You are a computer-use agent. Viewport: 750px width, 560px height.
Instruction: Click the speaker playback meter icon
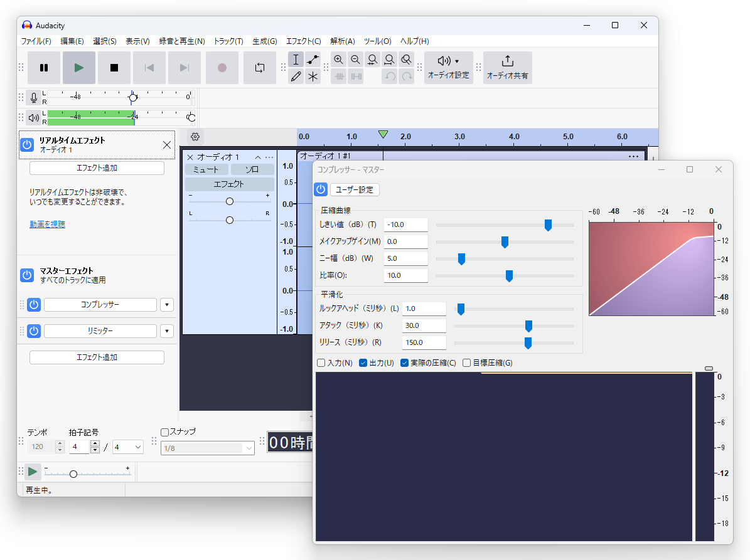33,117
